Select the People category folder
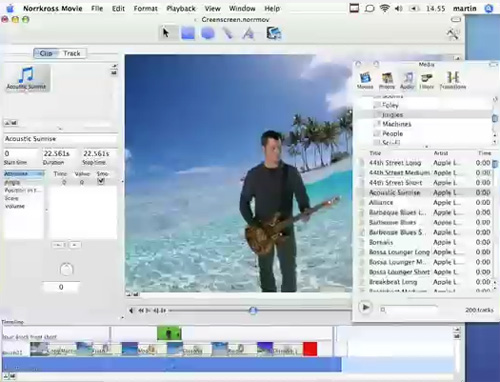The width and height of the screenshot is (500, 382). pos(393,133)
